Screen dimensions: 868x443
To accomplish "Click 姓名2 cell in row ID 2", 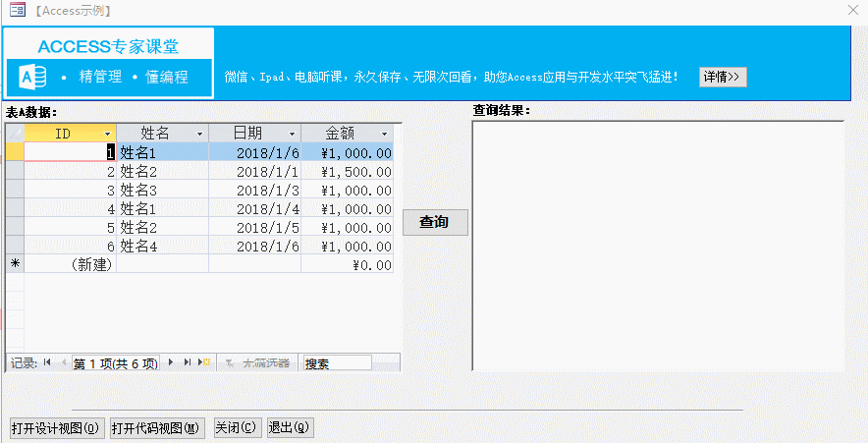I will [163, 171].
